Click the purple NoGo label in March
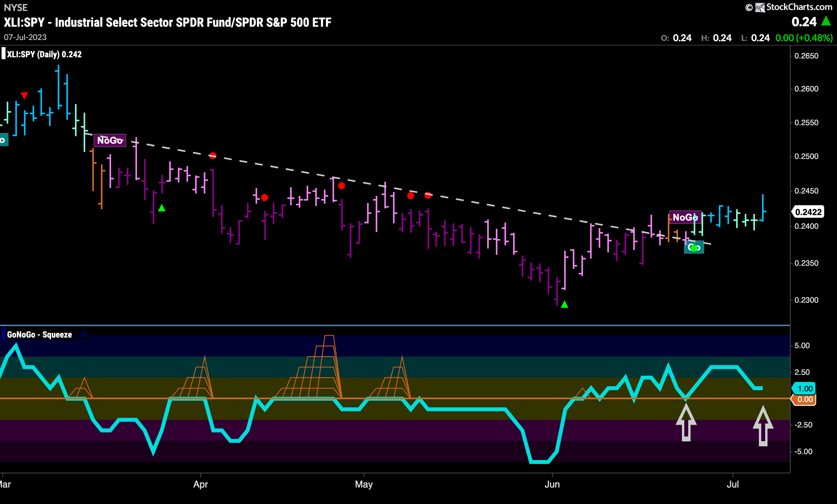The image size is (837, 504). pos(110,140)
